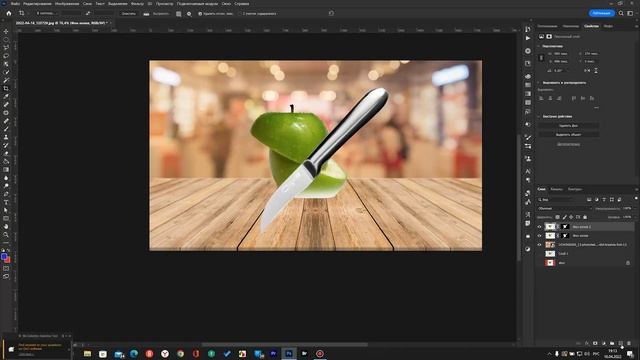Viewport: 640px width, 360px height.
Task: Toggle layer filtering switch on Layers panel
Action: click(x=635, y=199)
